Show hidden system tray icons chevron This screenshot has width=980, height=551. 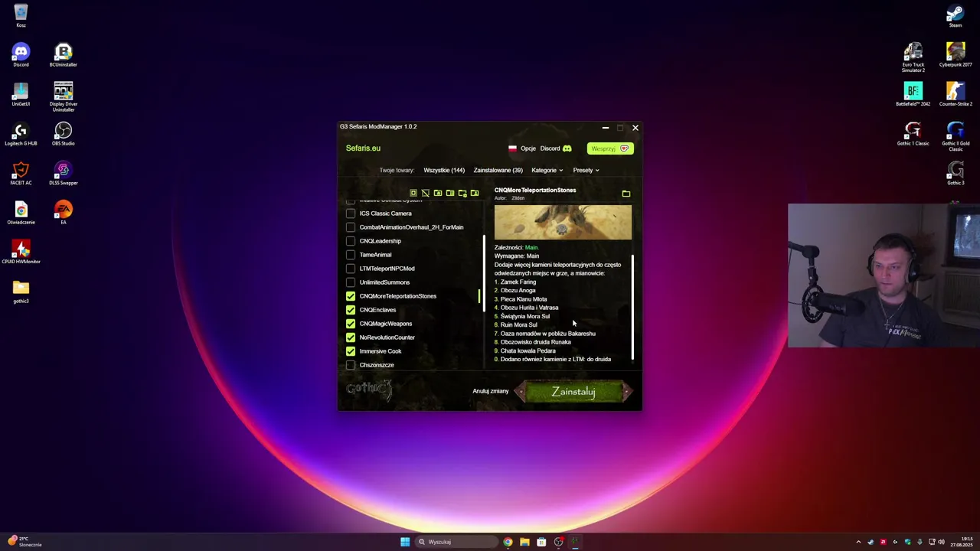[x=858, y=542]
